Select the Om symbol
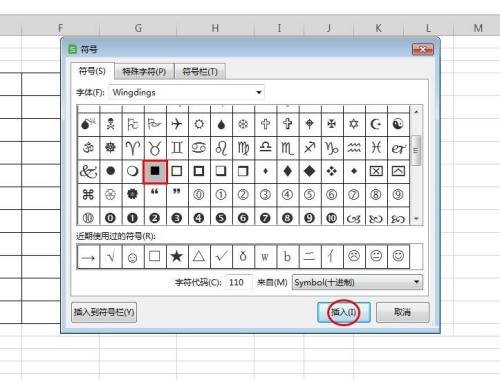 pos(88,148)
